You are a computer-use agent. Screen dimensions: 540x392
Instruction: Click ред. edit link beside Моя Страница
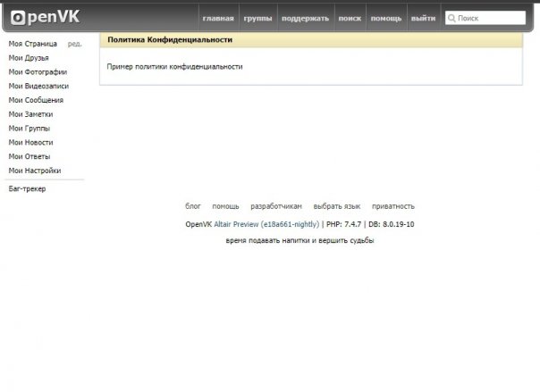pos(75,44)
